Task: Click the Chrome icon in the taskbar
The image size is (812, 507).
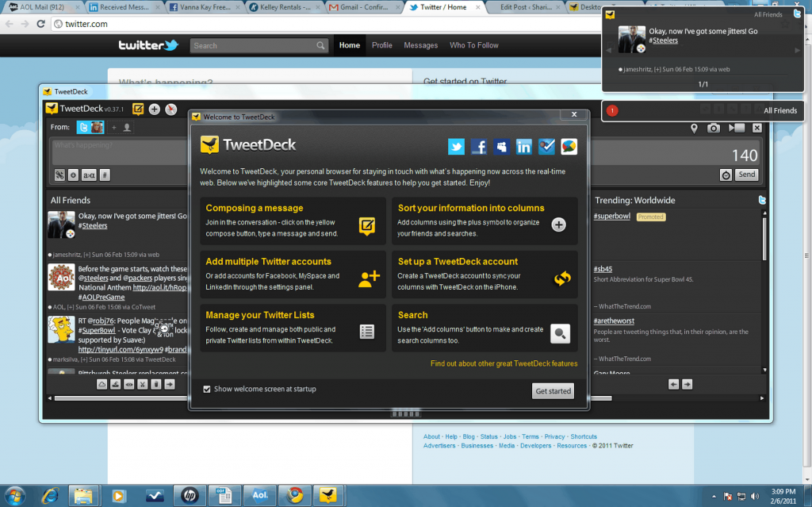Action: point(295,496)
